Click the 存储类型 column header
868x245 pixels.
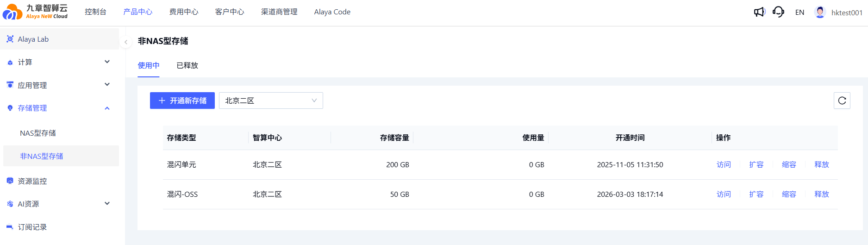(181, 138)
